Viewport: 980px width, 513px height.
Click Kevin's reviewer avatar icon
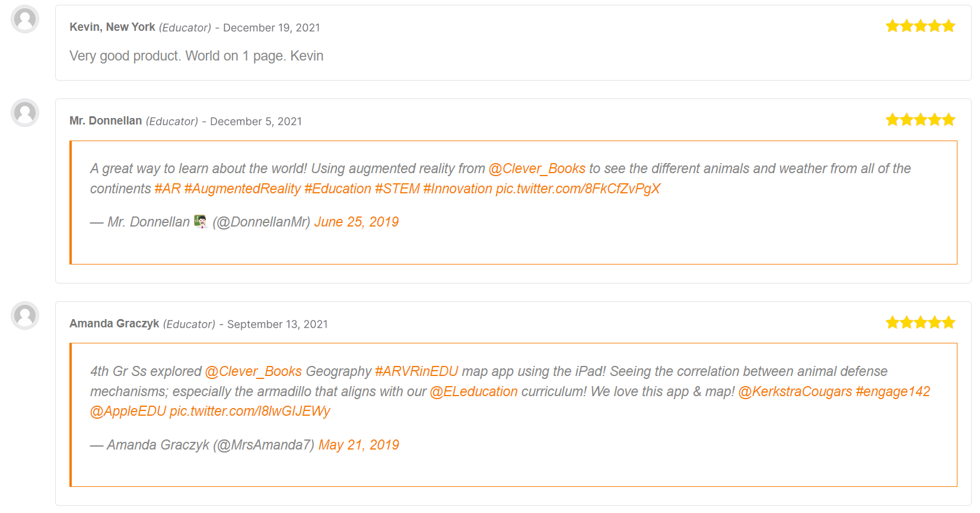(x=25, y=19)
